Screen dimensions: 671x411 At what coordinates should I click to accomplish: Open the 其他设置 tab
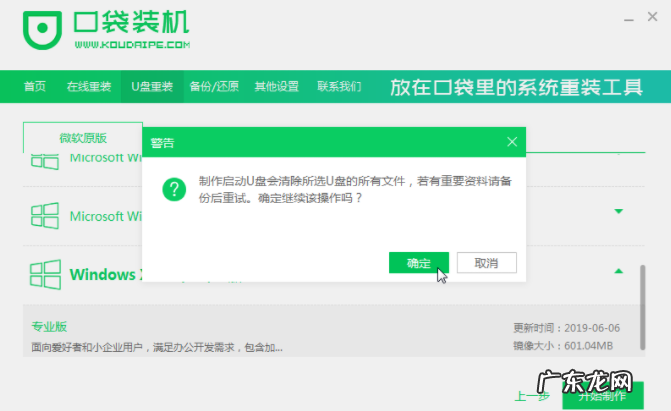coord(276,86)
